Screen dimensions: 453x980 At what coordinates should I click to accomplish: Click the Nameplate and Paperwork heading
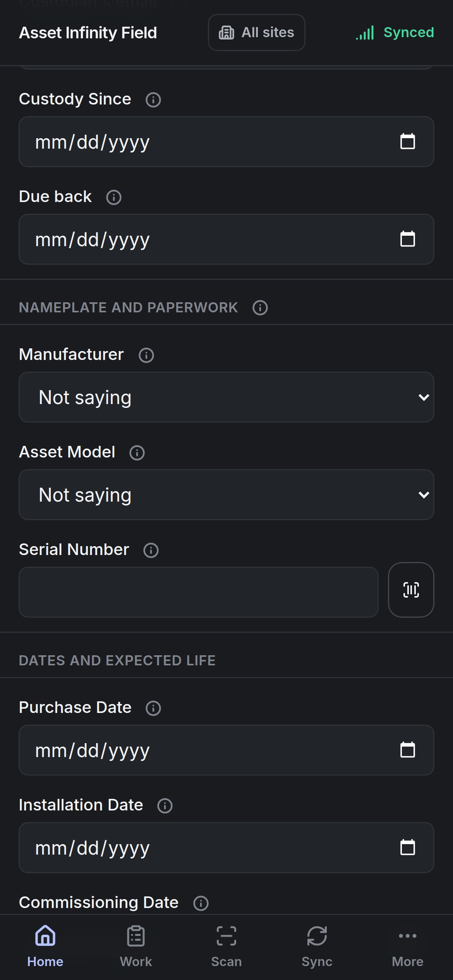(x=129, y=307)
